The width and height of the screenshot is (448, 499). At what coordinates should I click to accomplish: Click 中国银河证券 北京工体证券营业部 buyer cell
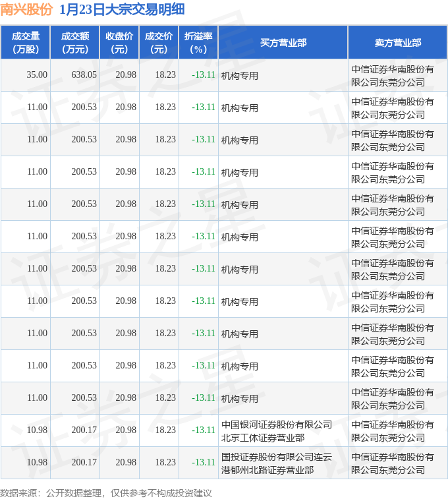point(277,430)
